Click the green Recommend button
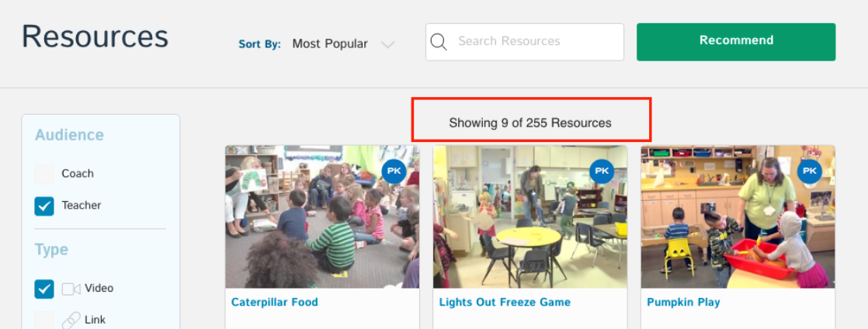 [736, 42]
